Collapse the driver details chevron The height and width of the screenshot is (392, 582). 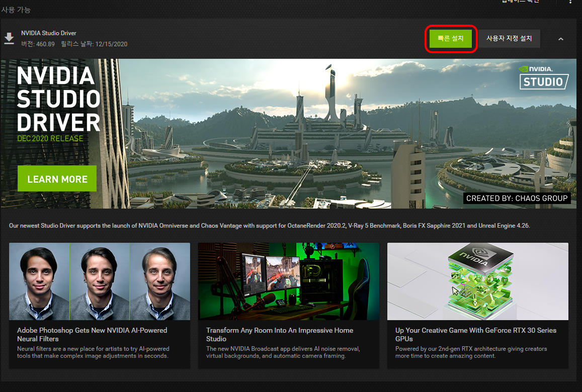coord(561,39)
